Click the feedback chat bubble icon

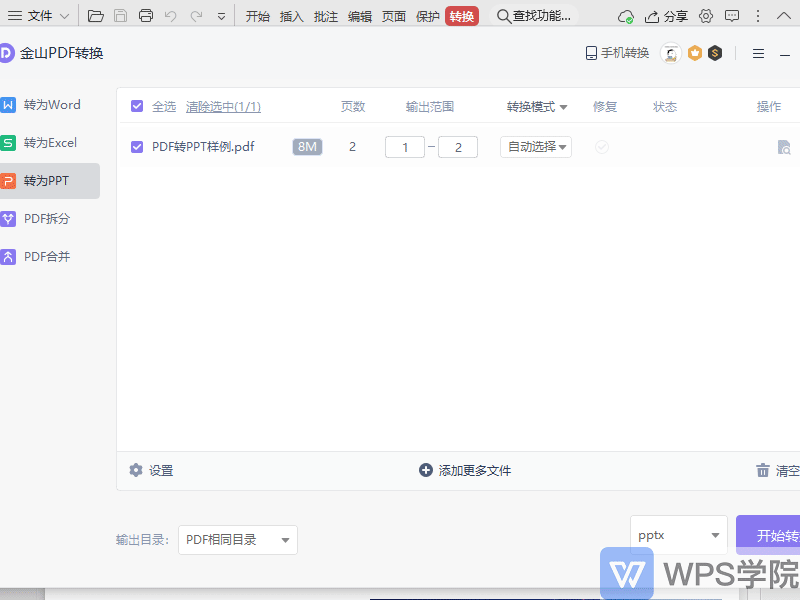[732, 16]
